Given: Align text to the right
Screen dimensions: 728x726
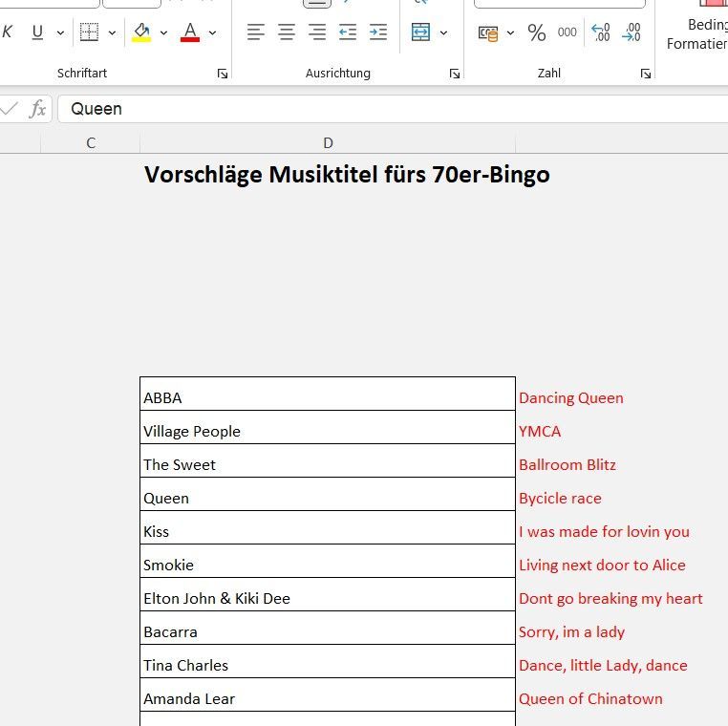Looking at the screenshot, I should [317, 32].
